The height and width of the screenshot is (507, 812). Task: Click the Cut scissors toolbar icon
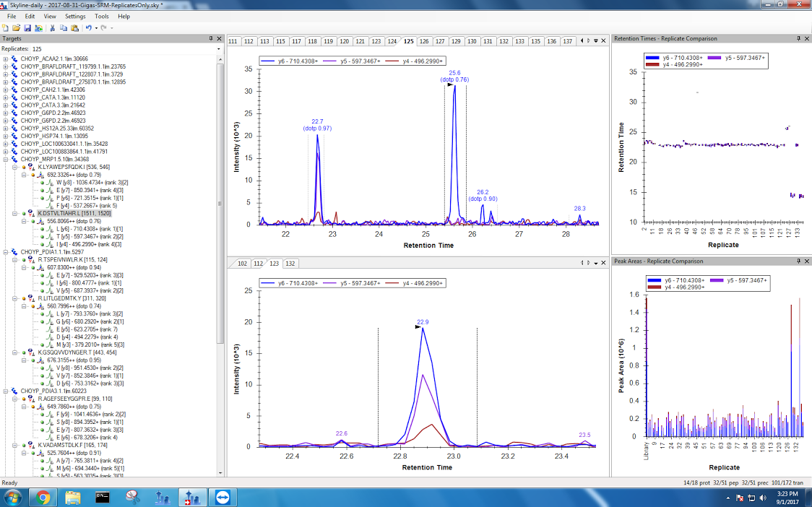tap(53, 27)
